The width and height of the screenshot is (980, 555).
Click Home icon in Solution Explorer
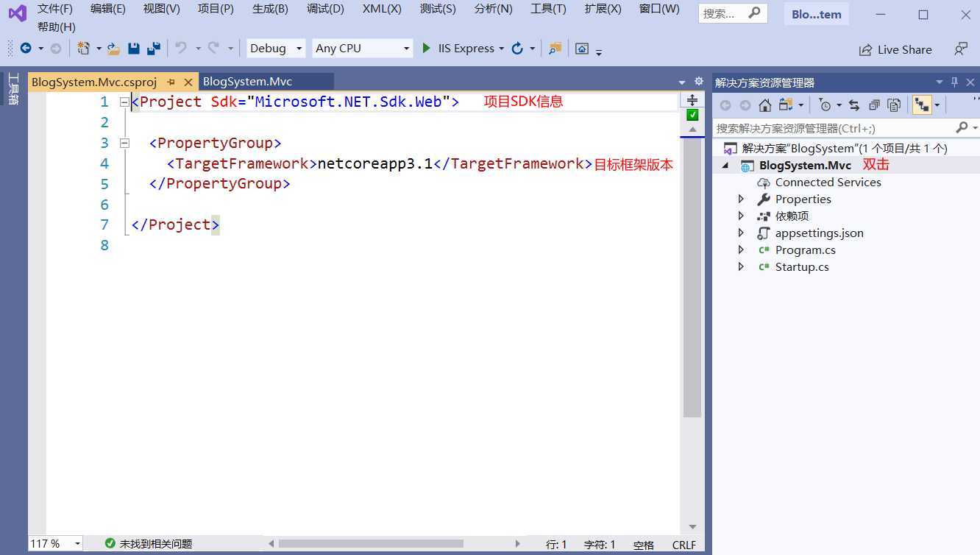[x=765, y=105]
